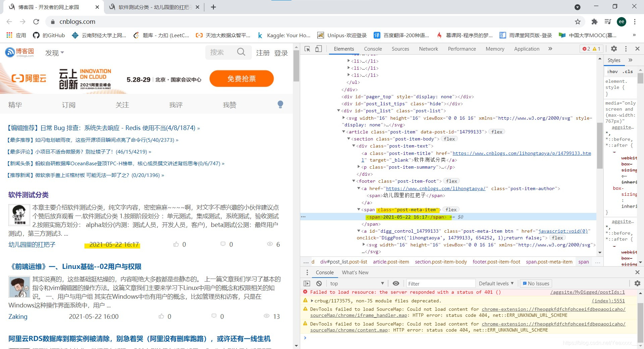
Task: Open the 发现 dropdown menu
Action: coord(54,53)
